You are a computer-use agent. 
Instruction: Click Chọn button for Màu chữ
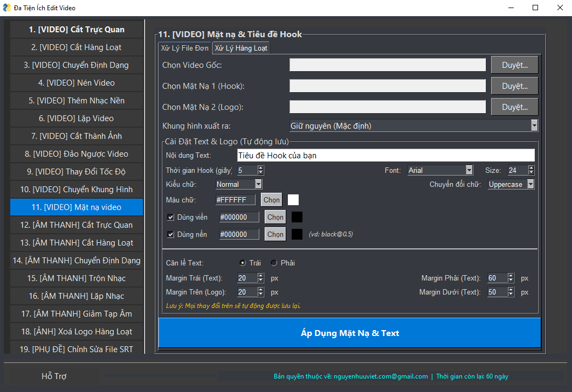pos(272,200)
